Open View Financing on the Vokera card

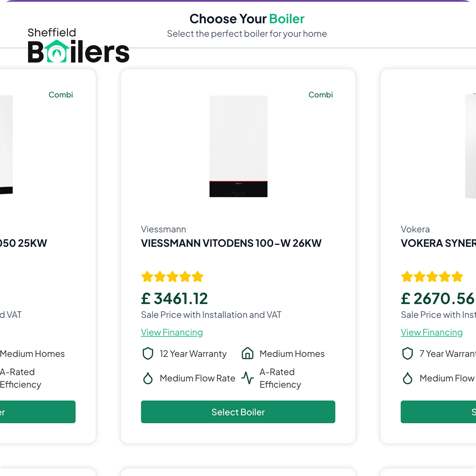pyautogui.click(x=432, y=332)
